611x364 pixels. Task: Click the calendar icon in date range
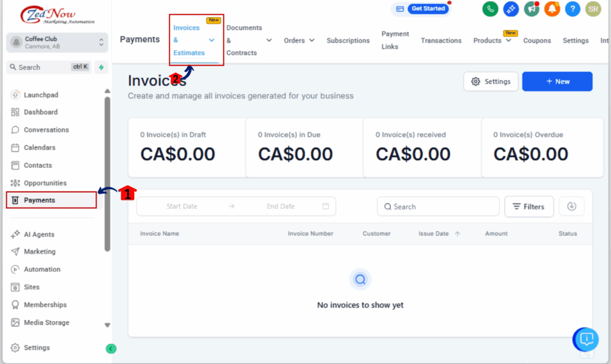[x=326, y=206]
